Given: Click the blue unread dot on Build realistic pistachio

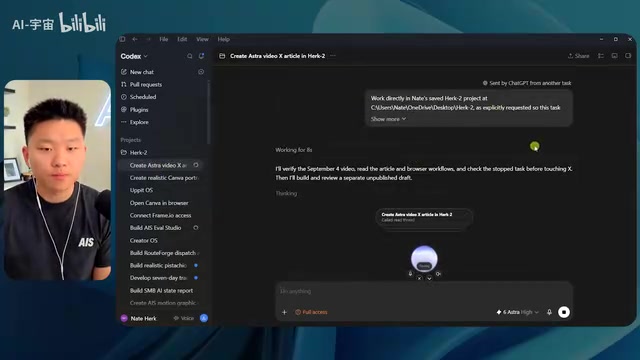Looking at the screenshot, I should pyautogui.click(x=196, y=265).
